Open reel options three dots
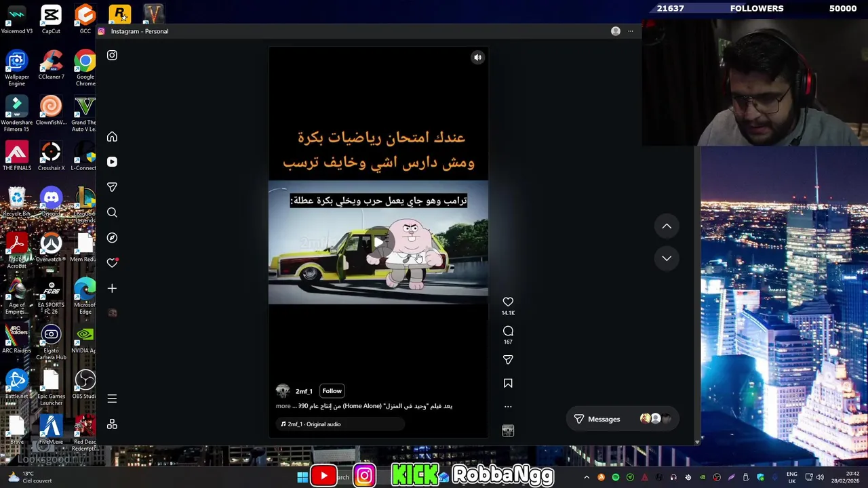Image resolution: width=868 pixels, height=488 pixels. [508, 407]
